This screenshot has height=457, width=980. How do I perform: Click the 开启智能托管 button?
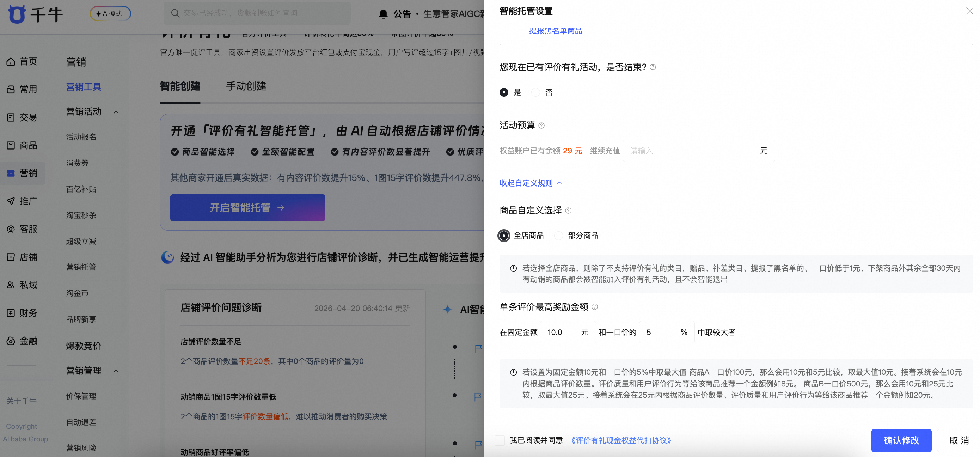(x=248, y=208)
